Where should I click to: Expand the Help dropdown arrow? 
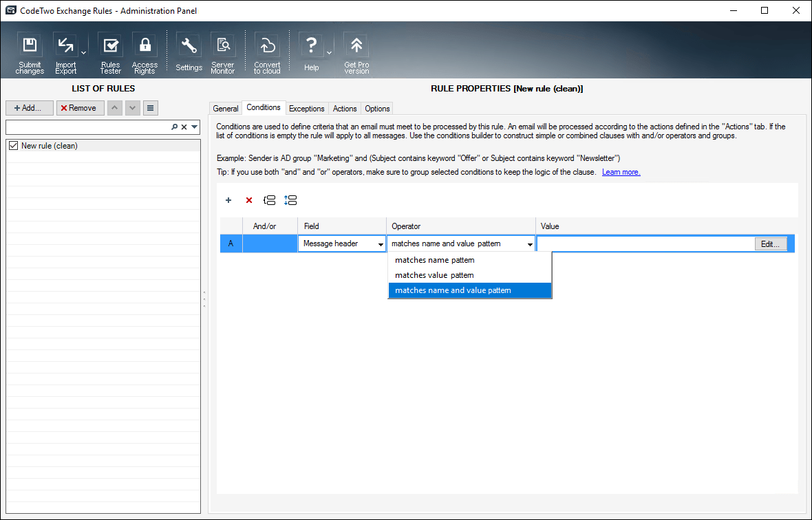tap(329, 53)
